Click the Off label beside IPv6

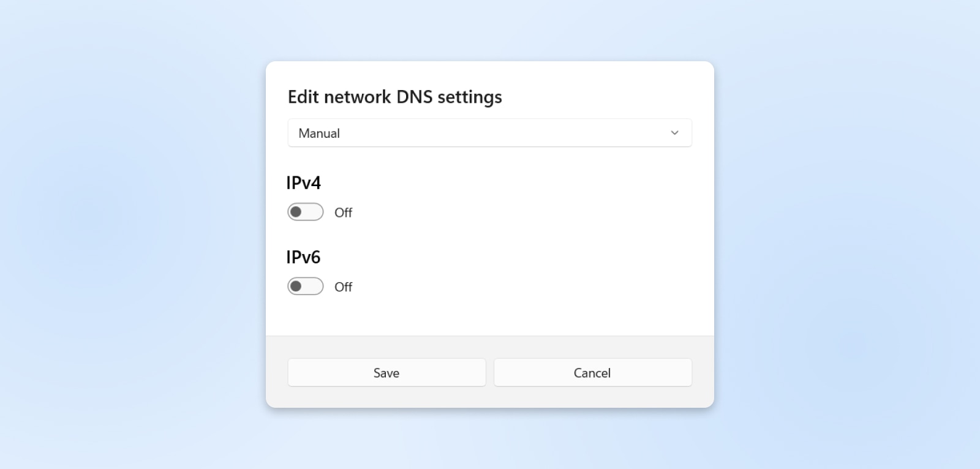click(343, 287)
